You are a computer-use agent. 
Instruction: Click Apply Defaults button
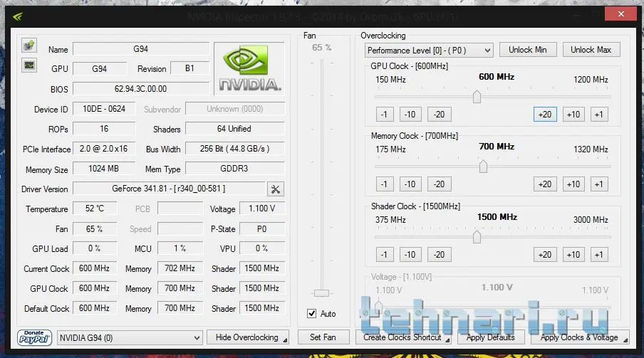491,337
